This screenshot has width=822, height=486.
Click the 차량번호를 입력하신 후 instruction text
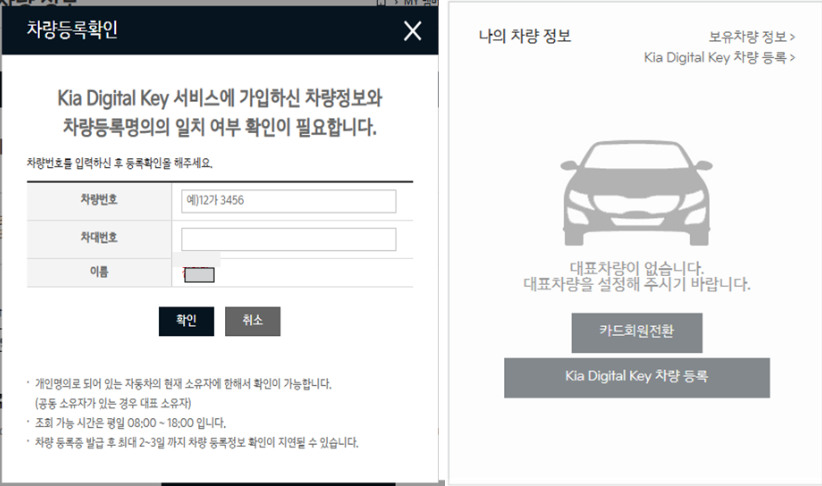(x=120, y=163)
